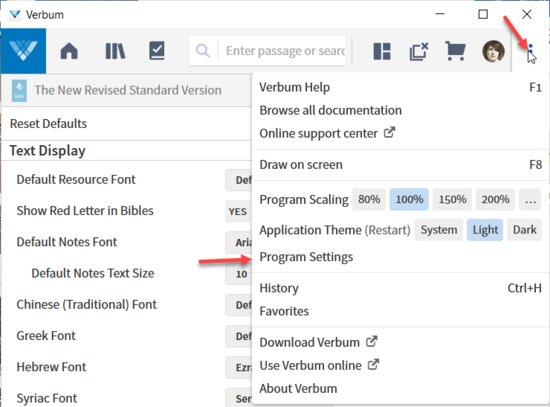Minimize the Verbum window
Screen dimensions: 550x407
[x=440, y=14]
